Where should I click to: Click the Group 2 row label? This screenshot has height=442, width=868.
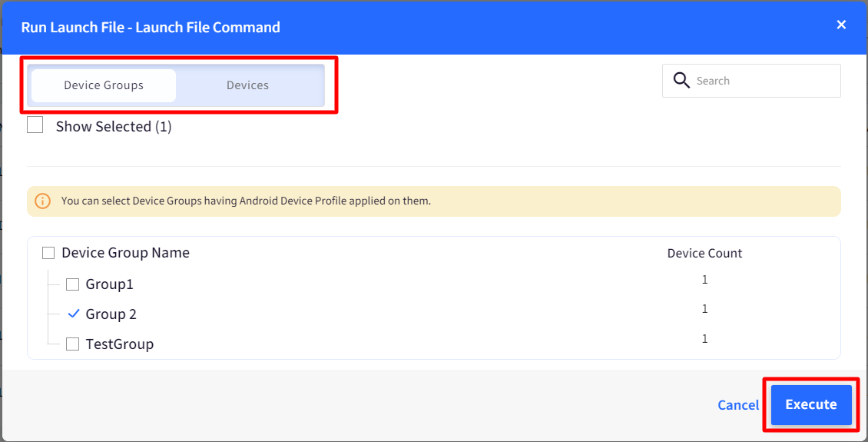point(111,314)
